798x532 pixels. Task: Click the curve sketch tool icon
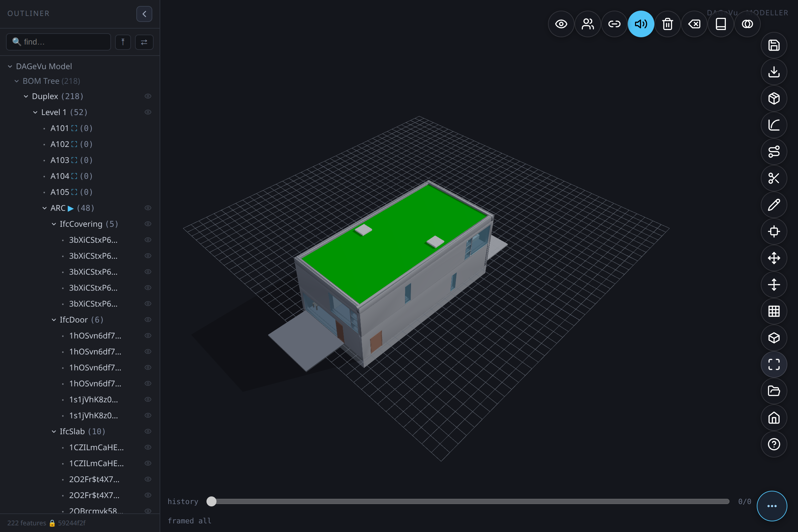click(774, 125)
